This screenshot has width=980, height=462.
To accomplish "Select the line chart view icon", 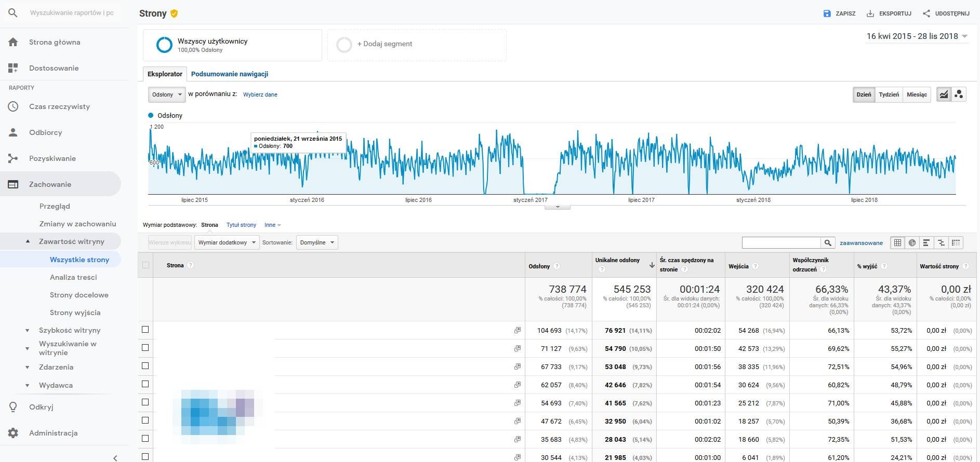I will coord(944,94).
